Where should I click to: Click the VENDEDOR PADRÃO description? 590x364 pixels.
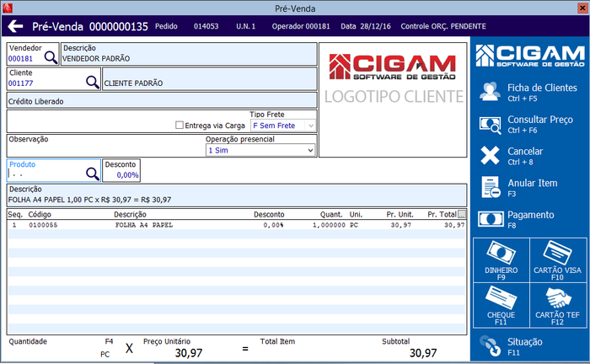[x=96, y=59]
